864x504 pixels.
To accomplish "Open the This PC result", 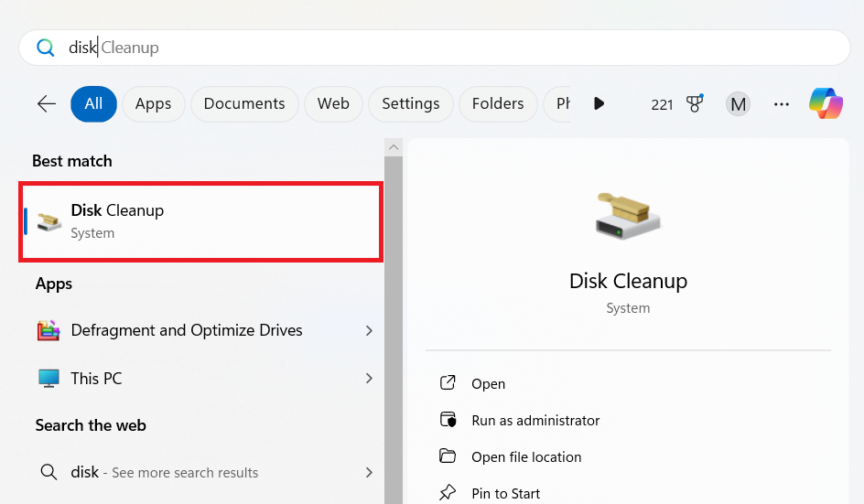I will coord(96,379).
